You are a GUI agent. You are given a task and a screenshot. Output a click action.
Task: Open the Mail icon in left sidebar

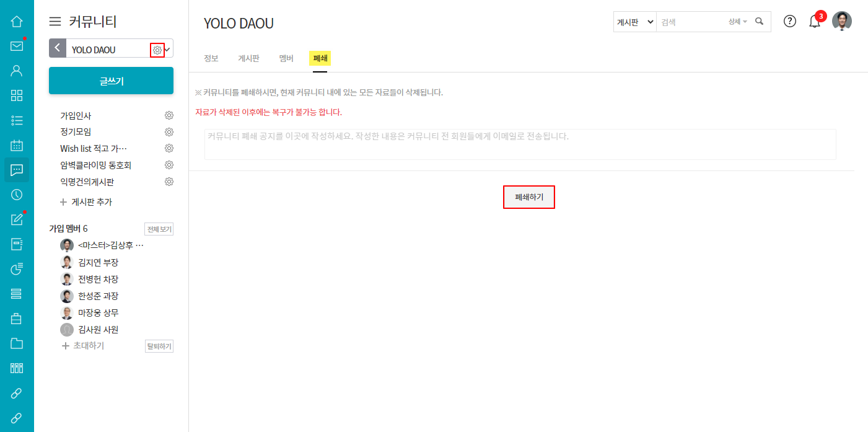pyautogui.click(x=17, y=46)
